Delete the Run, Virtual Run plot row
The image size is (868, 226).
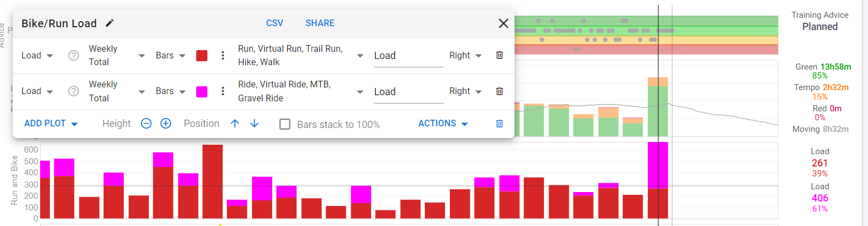tap(500, 56)
